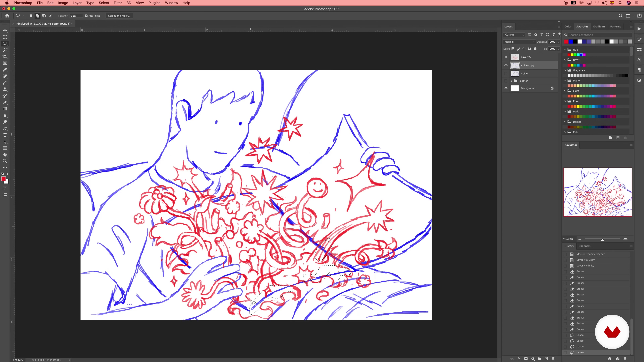Viewport: 644px width, 362px height.
Task: Toggle Quick Mask mode icon
Action: (x=5, y=188)
